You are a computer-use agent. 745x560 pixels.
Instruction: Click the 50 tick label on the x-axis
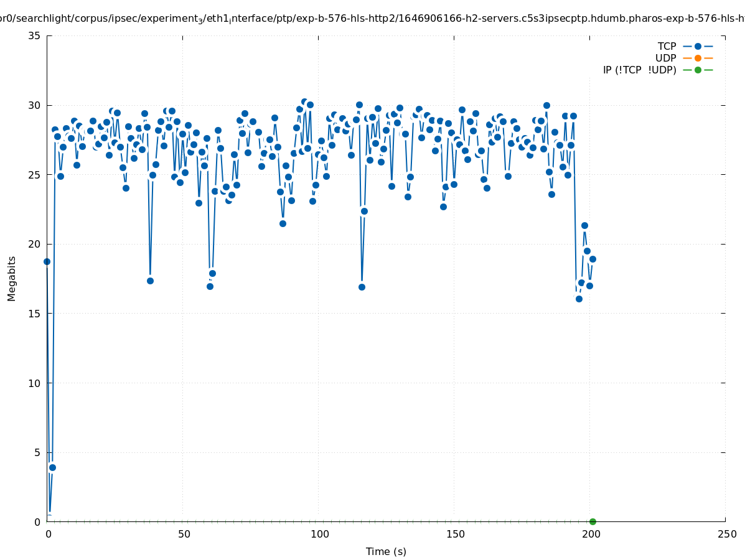pyautogui.click(x=183, y=534)
